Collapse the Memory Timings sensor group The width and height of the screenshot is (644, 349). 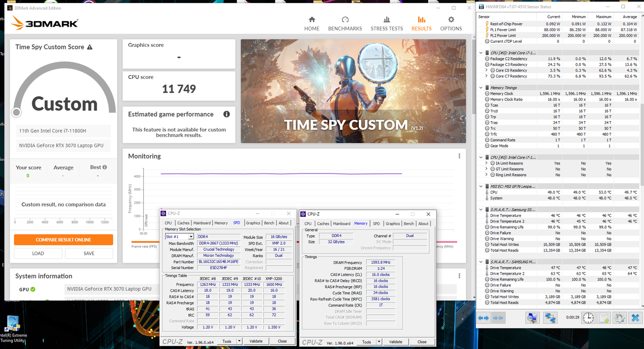[x=480, y=88]
